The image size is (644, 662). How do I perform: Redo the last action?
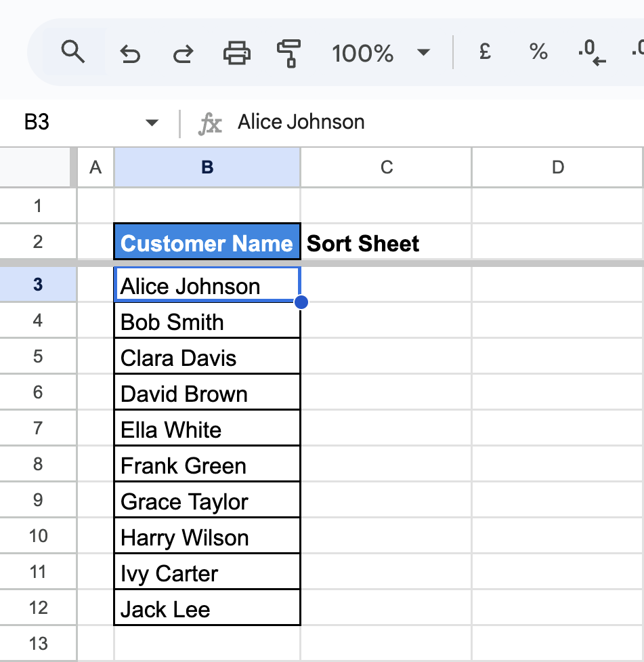click(x=183, y=54)
